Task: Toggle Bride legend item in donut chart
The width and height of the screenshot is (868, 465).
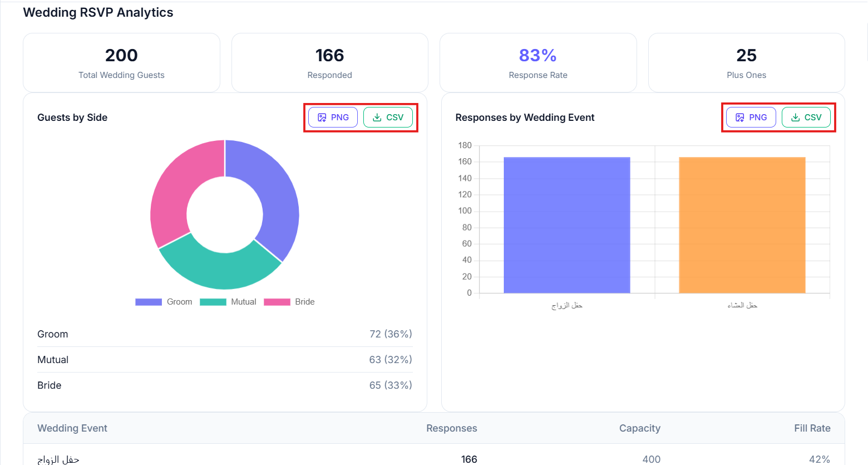Action: pyautogui.click(x=289, y=302)
